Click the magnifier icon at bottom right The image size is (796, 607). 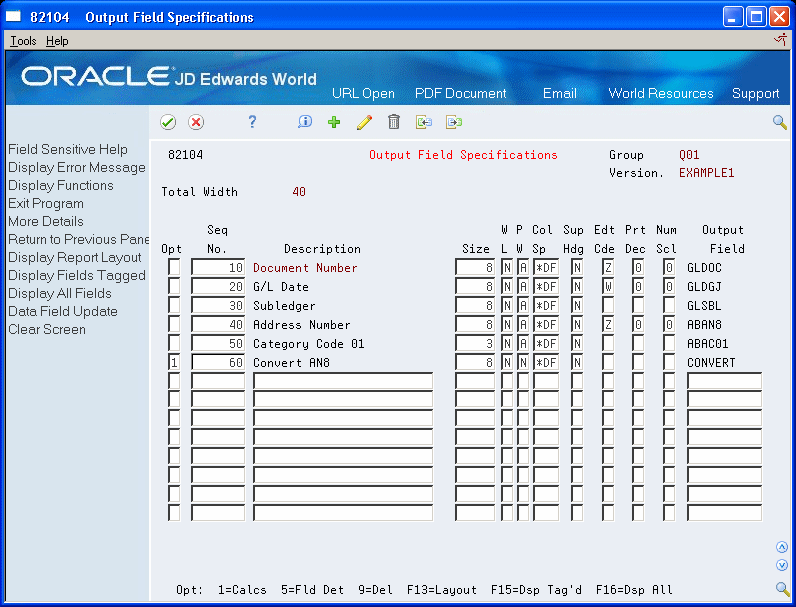pyautogui.click(x=782, y=589)
